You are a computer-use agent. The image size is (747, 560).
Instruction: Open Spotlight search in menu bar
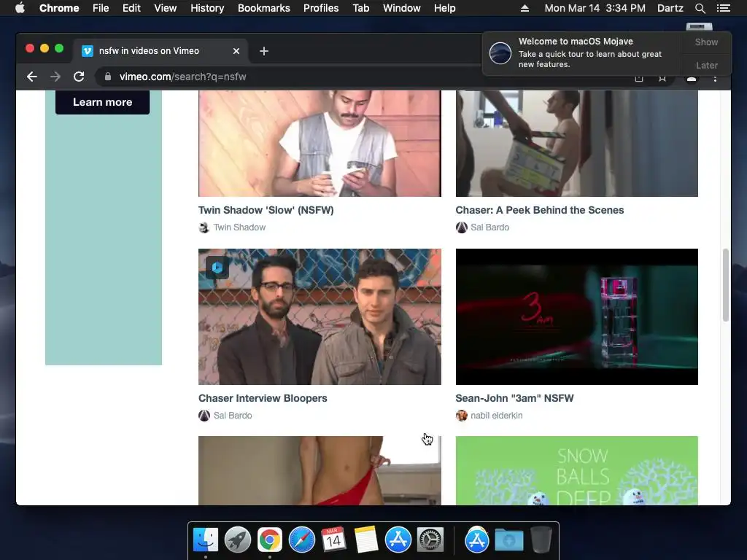click(700, 8)
